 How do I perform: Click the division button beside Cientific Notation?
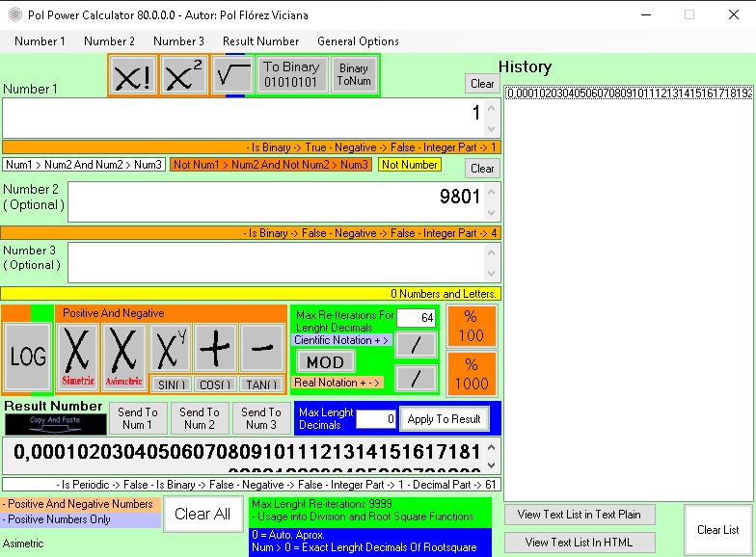click(416, 344)
